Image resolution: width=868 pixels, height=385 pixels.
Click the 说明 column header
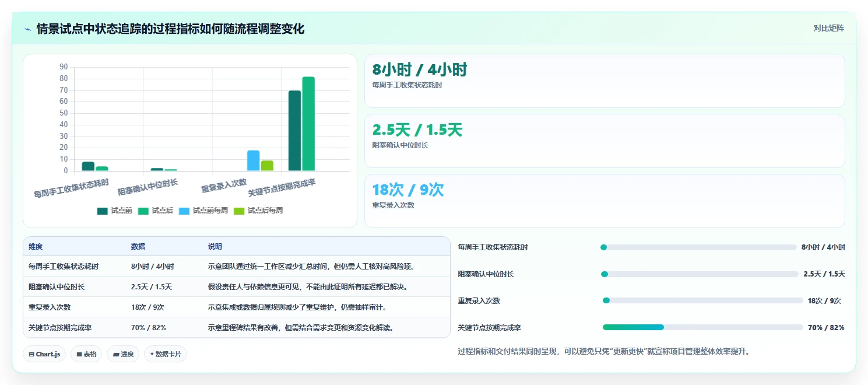[215, 247]
